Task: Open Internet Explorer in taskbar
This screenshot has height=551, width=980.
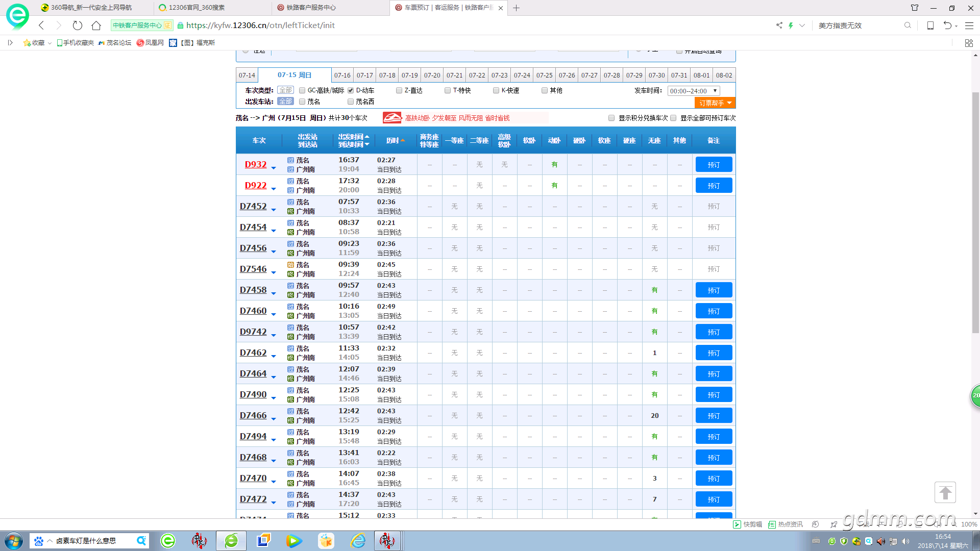Action: [x=358, y=541]
